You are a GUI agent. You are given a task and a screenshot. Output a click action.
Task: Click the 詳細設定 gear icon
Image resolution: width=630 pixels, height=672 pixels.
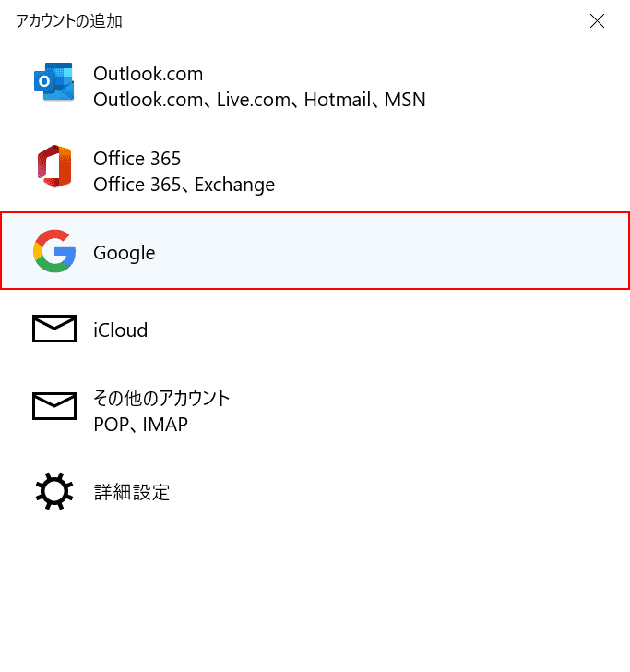[x=54, y=491]
